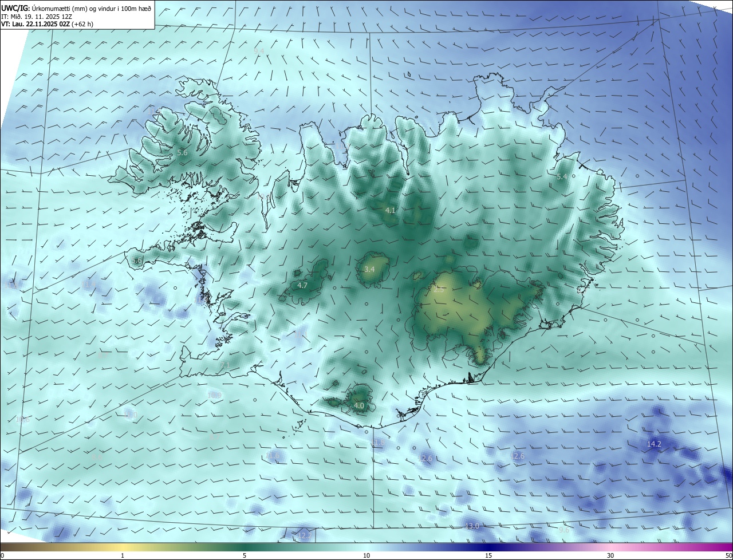Select the colorbar tick label 5
This screenshot has height=560, width=733.
click(x=245, y=555)
